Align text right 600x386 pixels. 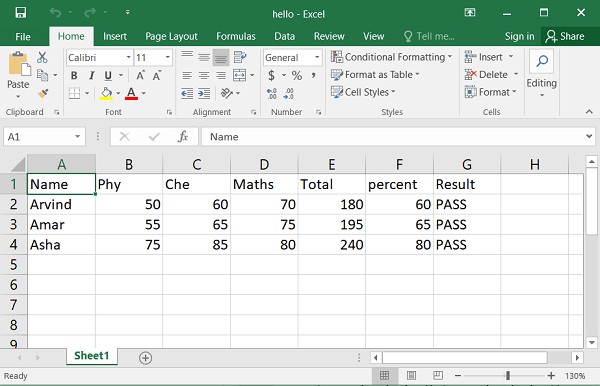(x=221, y=75)
